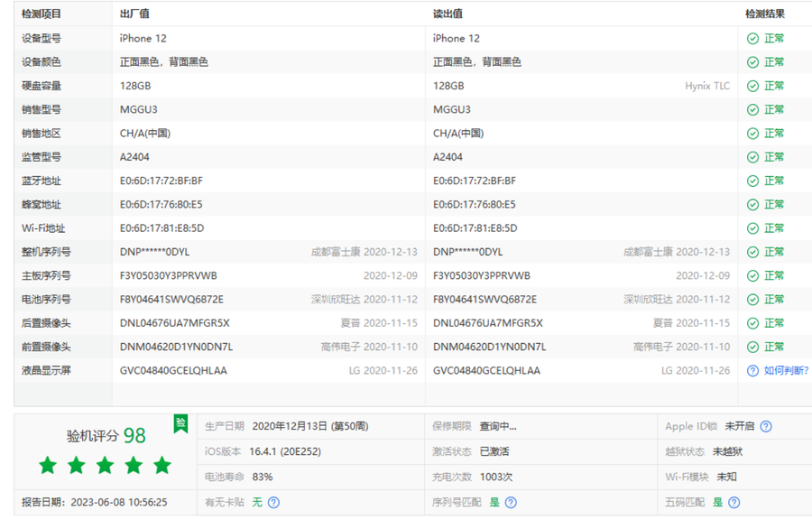Open the 如何判断? link for 液晶显示屏
Viewport: 812px width, 529px height.
[x=786, y=370]
